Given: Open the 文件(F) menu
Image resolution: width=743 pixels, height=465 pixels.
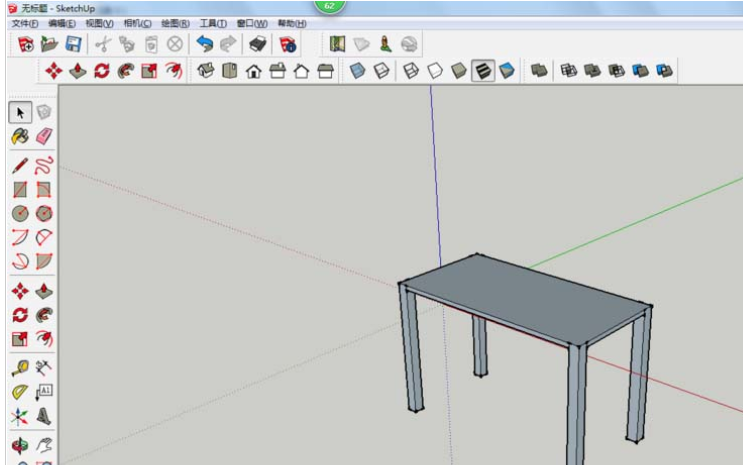Looking at the screenshot, I should pyautogui.click(x=25, y=23).
